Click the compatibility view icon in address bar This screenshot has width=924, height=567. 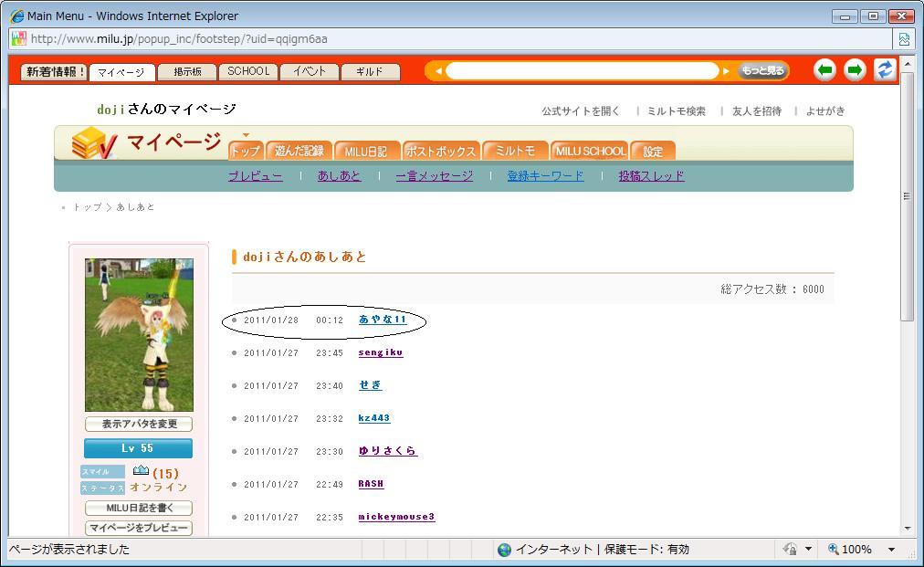903,39
